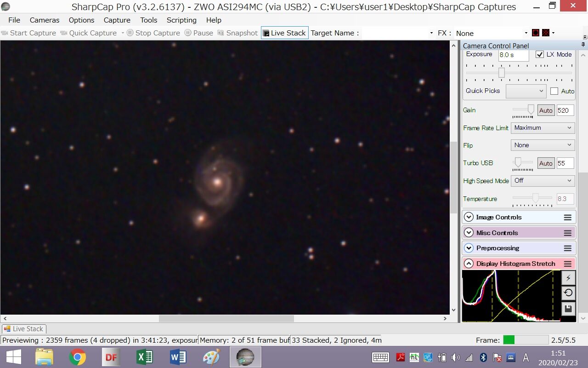
Task: Save the histogram stretch settings icon
Action: [568, 309]
